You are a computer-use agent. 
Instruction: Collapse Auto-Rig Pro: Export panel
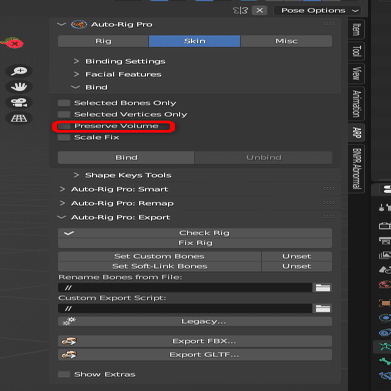coord(61,217)
